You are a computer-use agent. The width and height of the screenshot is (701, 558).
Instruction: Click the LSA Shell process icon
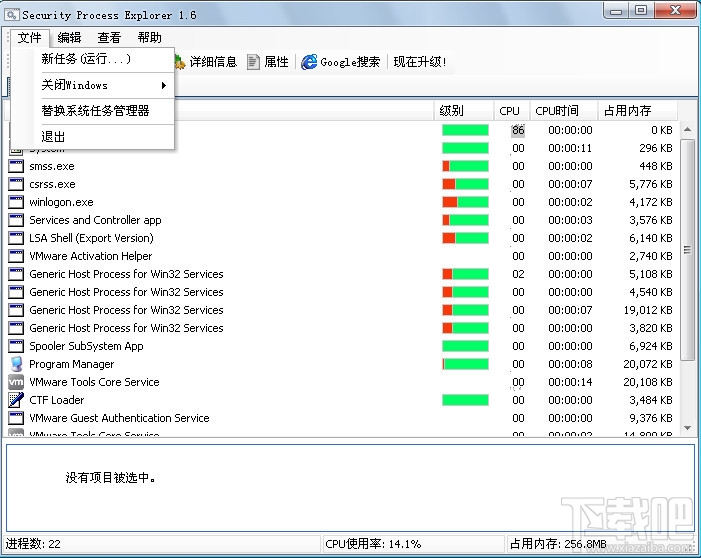(16, 238)
